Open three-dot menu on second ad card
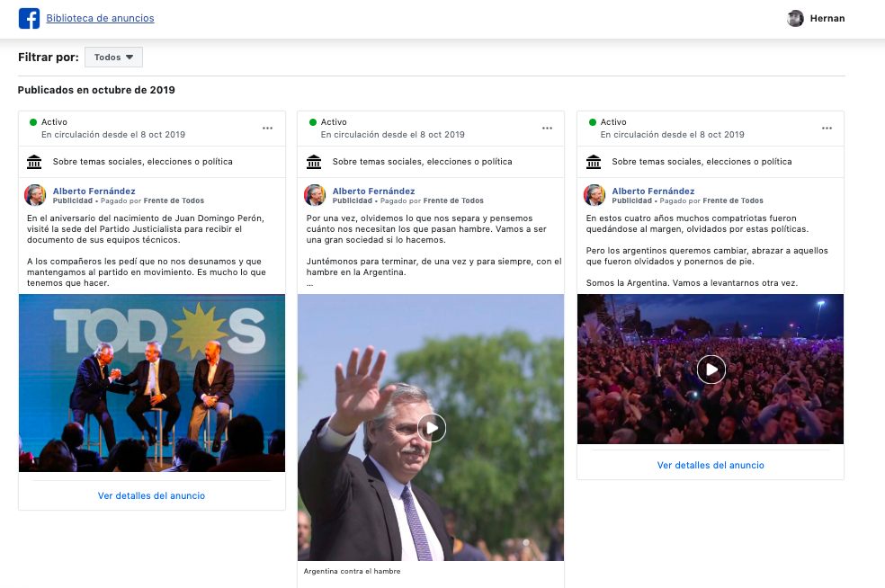885x588 pixels. pyautogui.click(x=547, y=129)
